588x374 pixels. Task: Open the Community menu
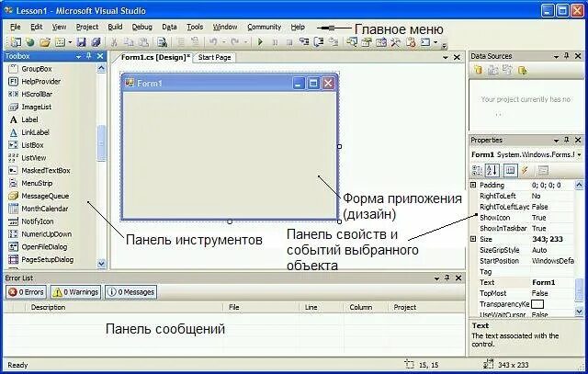pos(264,27)
